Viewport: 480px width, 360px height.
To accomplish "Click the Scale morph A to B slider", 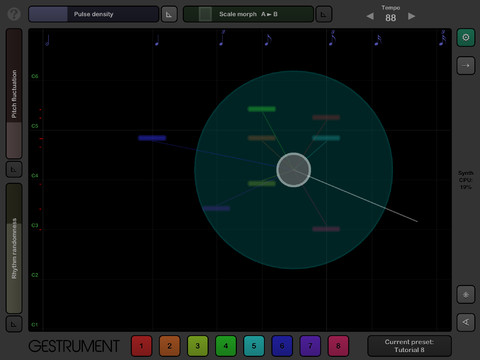I will tap(248, 14).
